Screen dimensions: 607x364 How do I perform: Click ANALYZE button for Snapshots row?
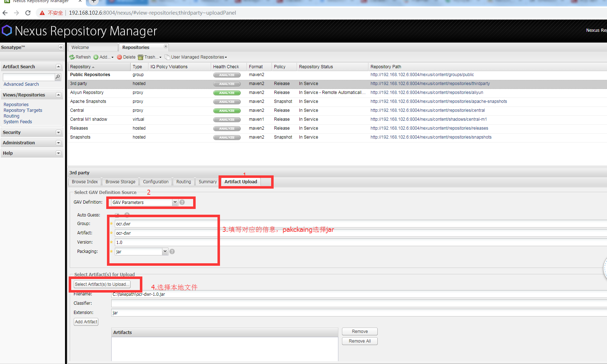click(x=227, y=138)
